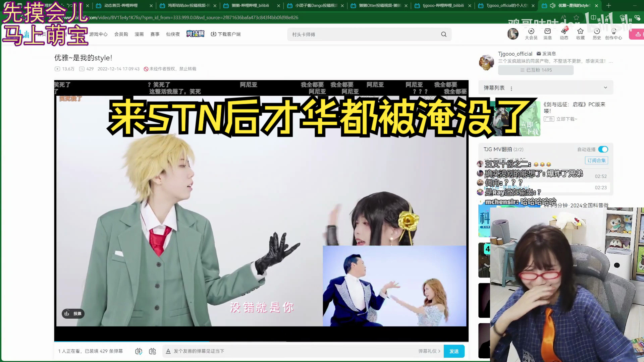Open the 大会员 membership icon
Image resolution: width=644 pixels, height=362 pixels.
point(531,34)
